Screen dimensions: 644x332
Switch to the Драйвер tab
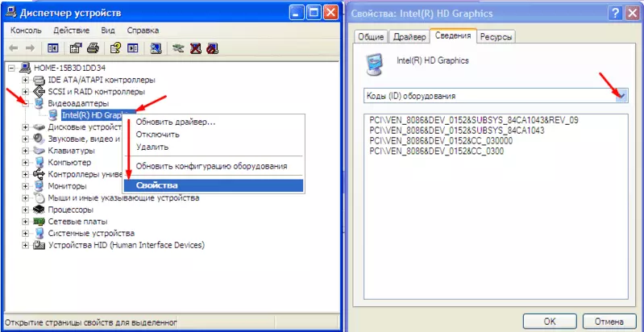pyautogui.click(x=409, y=37)
